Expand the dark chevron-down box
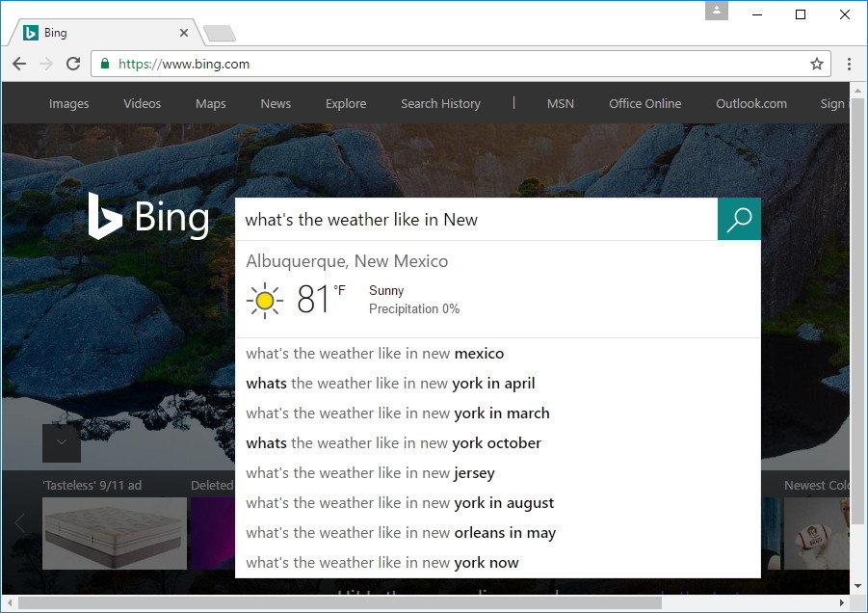 click(x=62, y=443)
